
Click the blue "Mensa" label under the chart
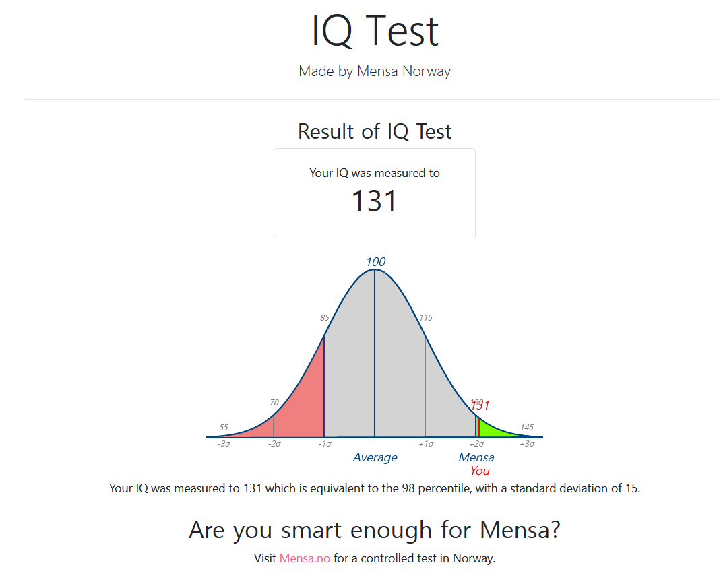476,458
